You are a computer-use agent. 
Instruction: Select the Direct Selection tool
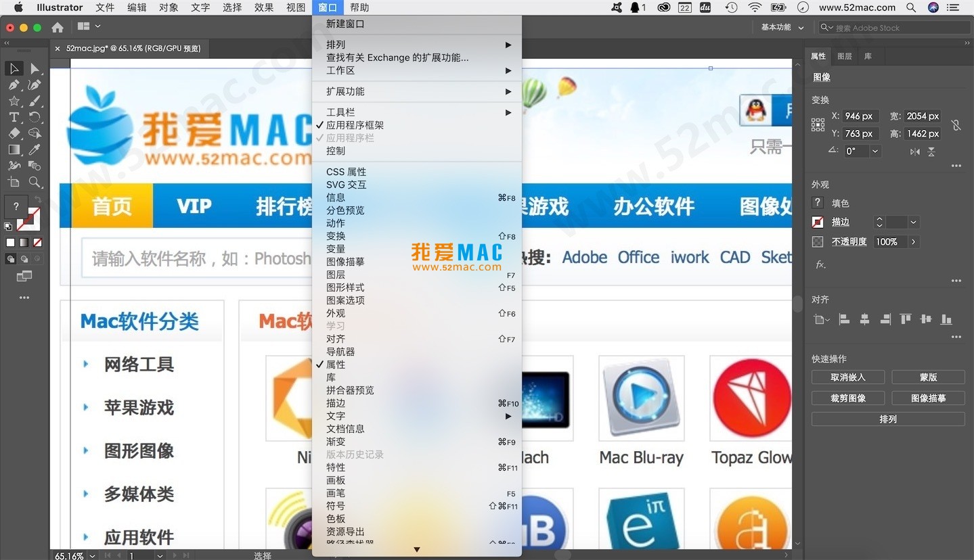click(x=35, y=69)
